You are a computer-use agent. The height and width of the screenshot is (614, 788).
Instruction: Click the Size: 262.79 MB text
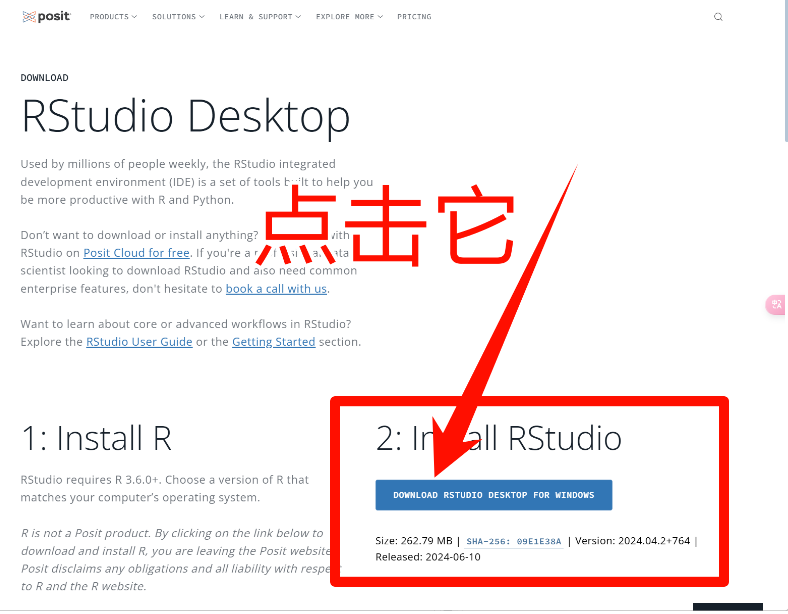414,541
